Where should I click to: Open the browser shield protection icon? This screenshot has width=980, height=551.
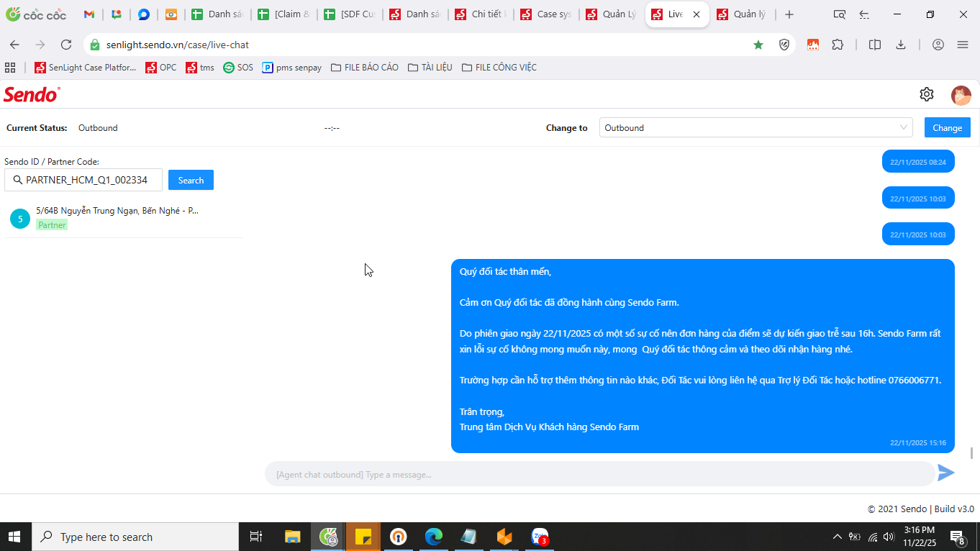point(784,45)
